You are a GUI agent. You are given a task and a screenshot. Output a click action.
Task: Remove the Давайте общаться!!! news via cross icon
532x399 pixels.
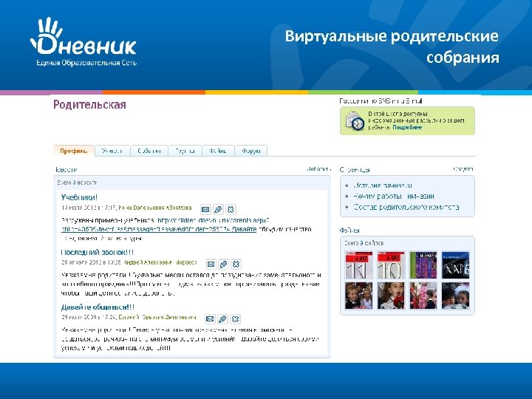[235, 319]
